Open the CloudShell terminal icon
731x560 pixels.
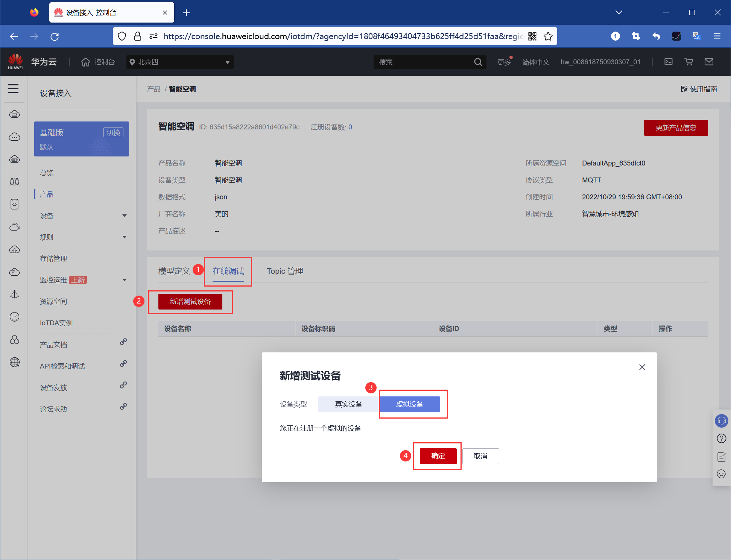click(x=669, y=62)
